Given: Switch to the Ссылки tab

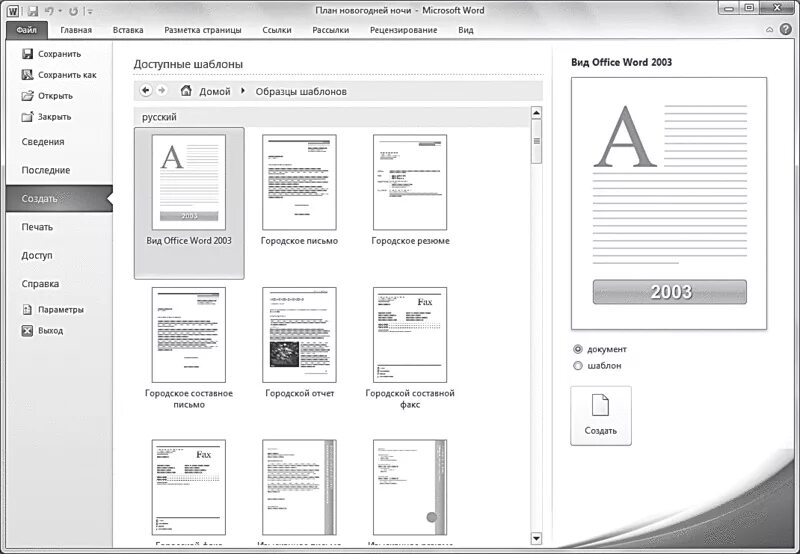Looking at the screenshot, I should (x=277, y=30).
